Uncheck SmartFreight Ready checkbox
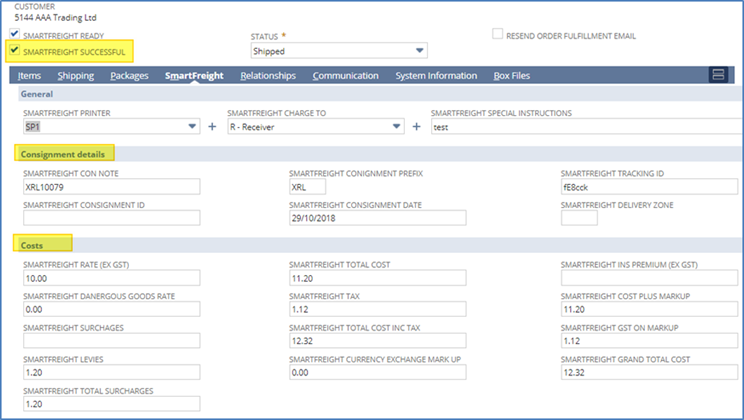This screenshot has height=420, width=744. (14, 34)
